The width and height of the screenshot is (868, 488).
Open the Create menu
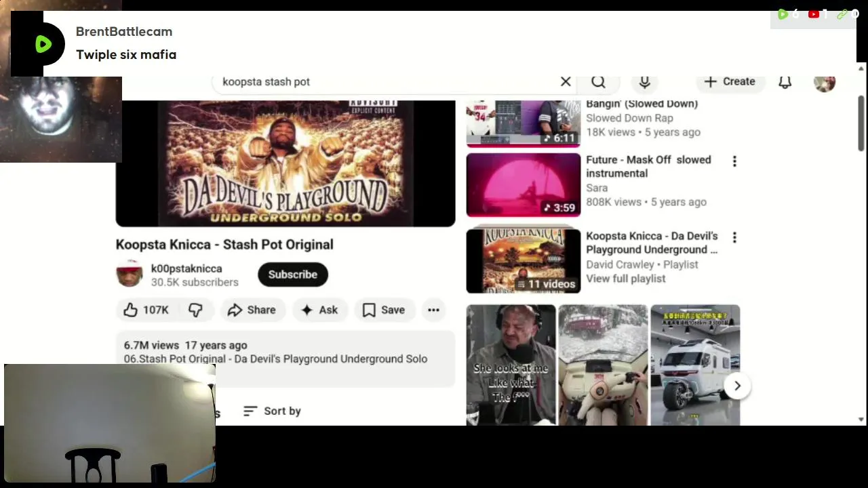[729, 81]
